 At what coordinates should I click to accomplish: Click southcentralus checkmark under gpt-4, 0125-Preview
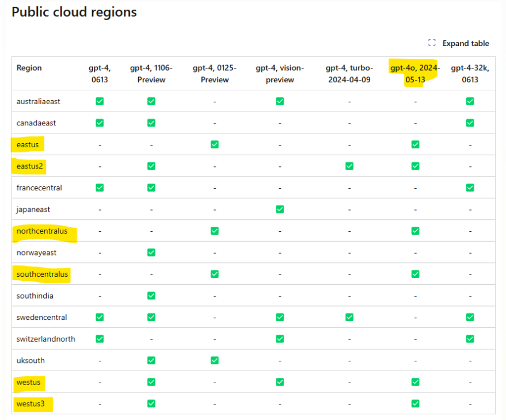click(215, 274)
